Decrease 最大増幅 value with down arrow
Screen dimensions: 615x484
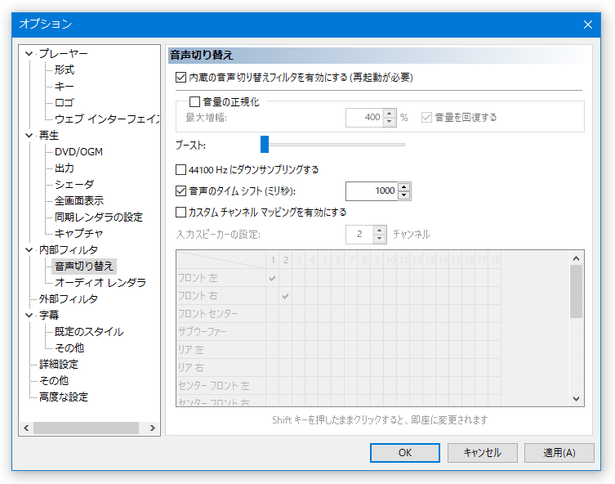click(389, 122)
